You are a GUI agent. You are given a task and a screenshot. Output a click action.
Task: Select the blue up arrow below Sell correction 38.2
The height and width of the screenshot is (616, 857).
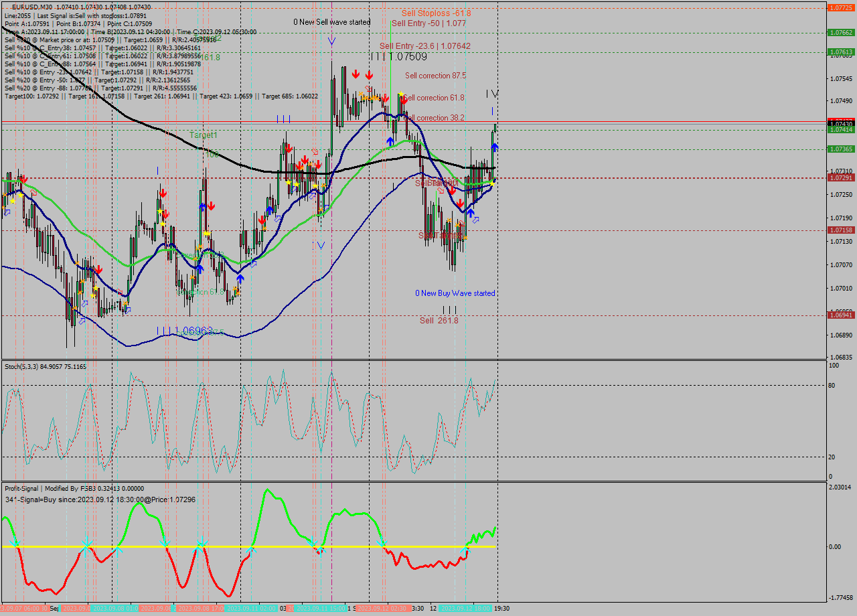(x=390, y=141)
